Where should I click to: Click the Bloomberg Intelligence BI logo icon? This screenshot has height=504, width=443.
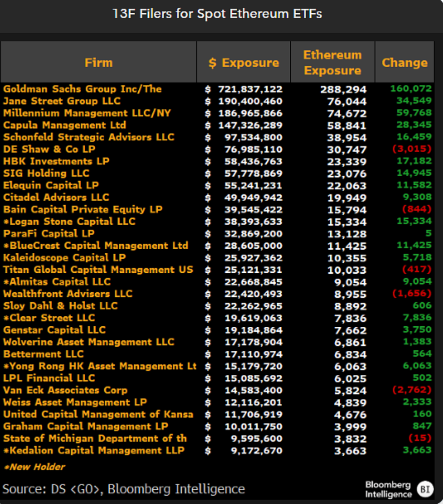point(425,489)
